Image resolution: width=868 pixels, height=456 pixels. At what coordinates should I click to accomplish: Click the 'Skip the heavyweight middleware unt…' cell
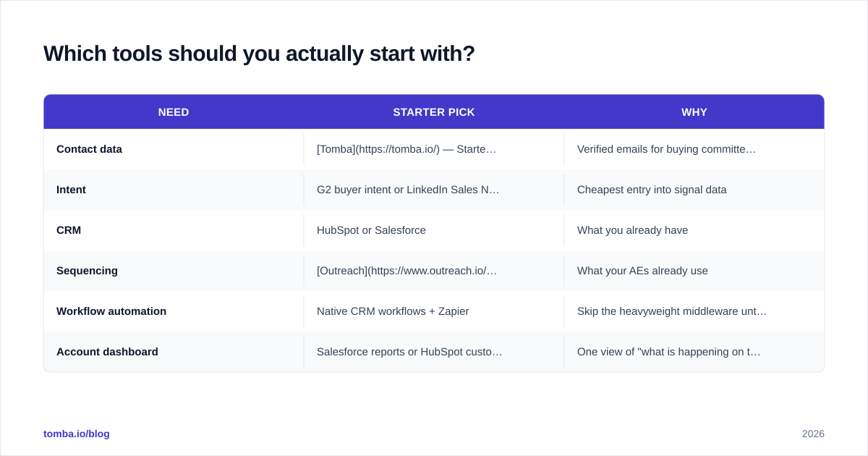[x=694, y=311]
